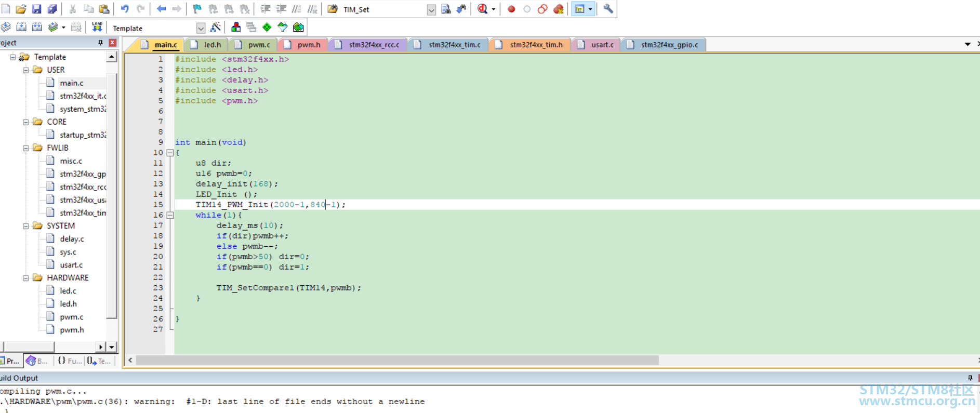Open Configuration wrench icon
Screen dimensions: 980x413
tap(608, 9)
